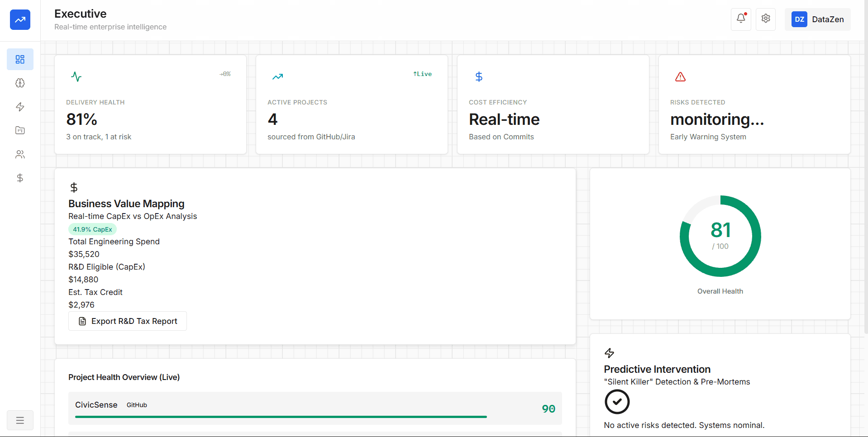This screenshot has width=868, height=437.
Task: Click the Active Projects count 4
Action: 272,119
